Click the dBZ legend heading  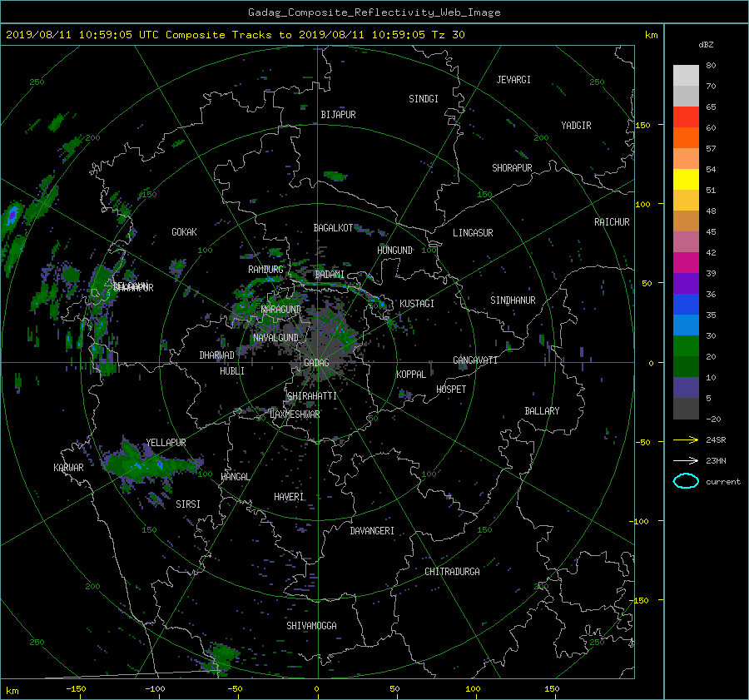tap(706, 45)
